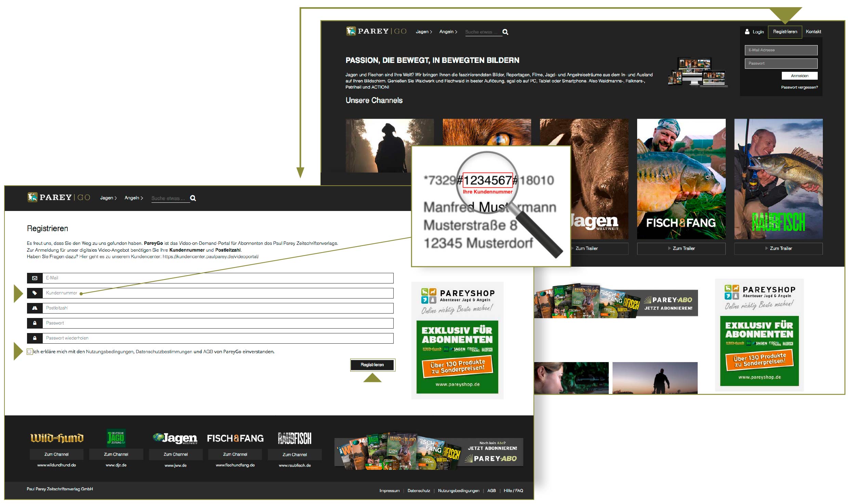Click Zum Trailer under Raubfisch

pos(778,249)
